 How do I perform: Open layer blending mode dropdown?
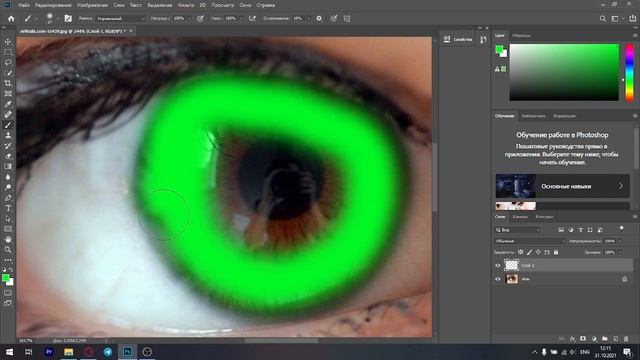[x=530, y=241]
